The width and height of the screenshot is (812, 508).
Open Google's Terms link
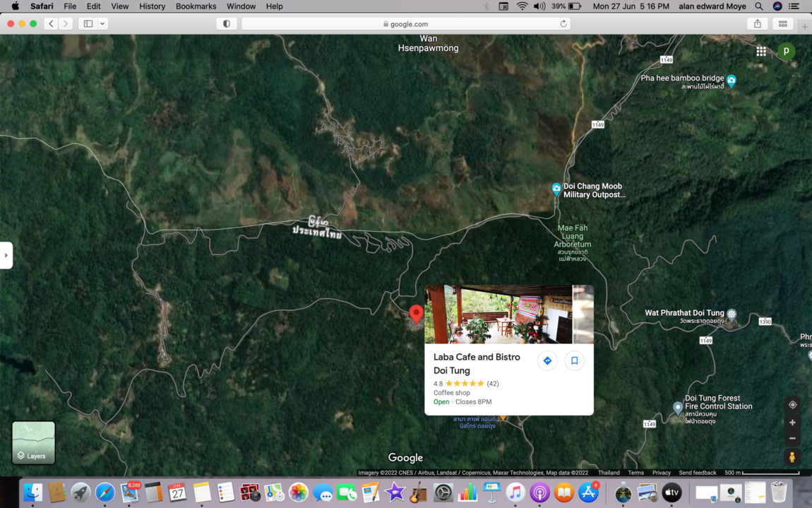point(636,472)
